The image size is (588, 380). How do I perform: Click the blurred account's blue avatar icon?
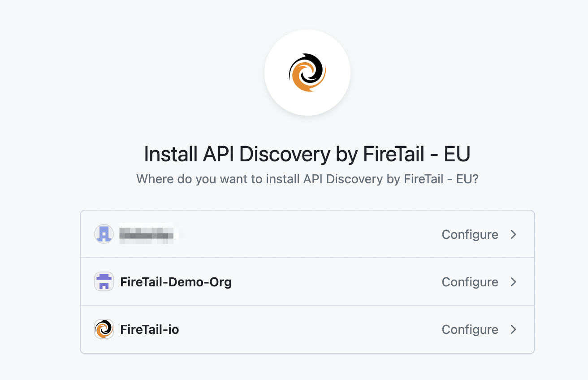[x=104, y=234]
